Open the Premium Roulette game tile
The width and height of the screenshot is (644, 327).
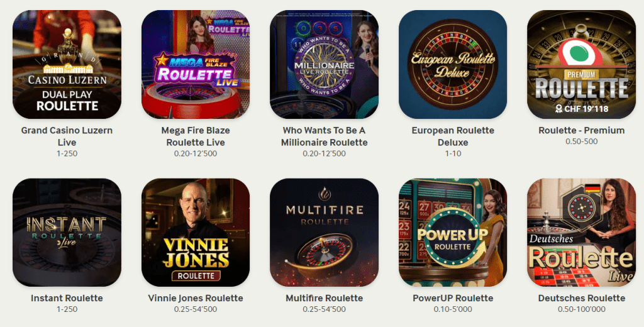(x=581, y=65)
